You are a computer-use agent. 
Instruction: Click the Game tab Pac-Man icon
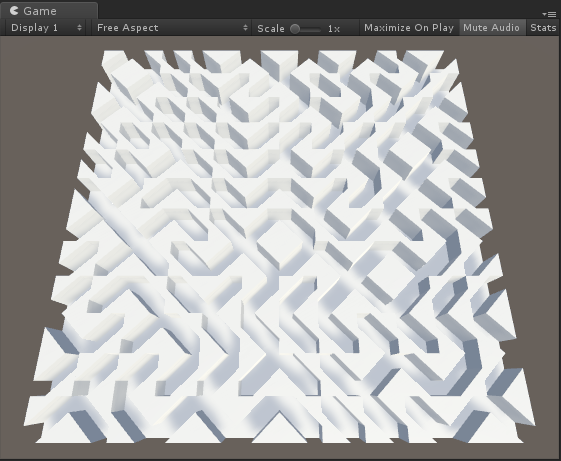14,10
